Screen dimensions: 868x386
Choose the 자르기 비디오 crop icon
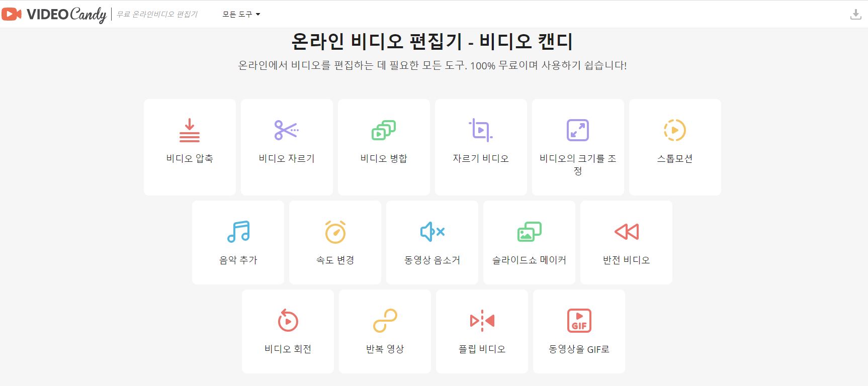coord(481,130)
